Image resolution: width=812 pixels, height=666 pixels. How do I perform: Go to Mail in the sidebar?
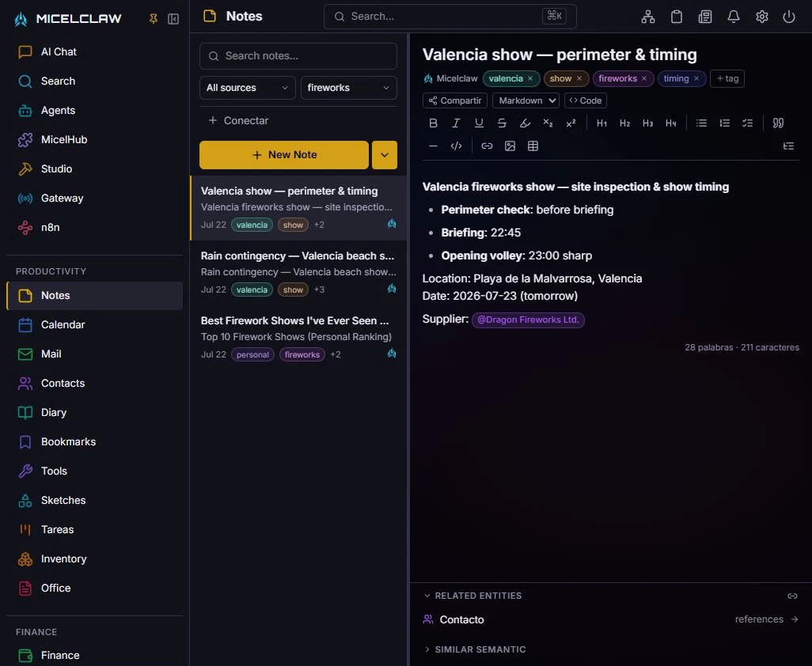[94, 354]
